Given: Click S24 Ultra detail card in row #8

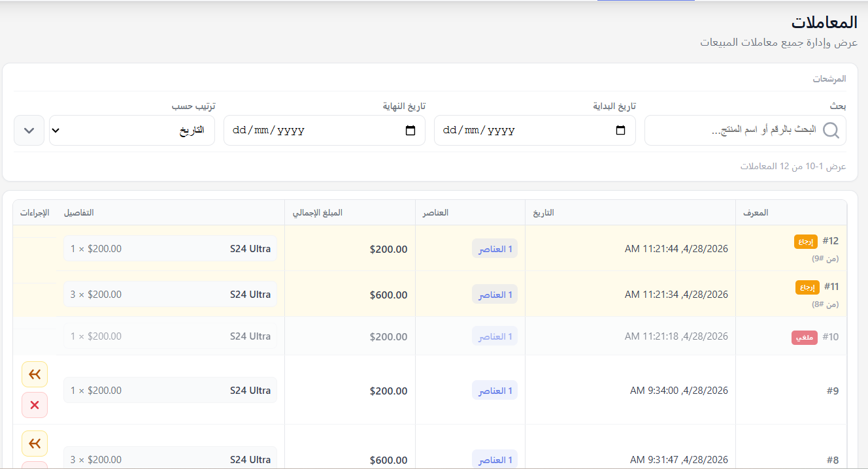Looking at the screenshot, I should pyautogui.click(x=170, y=458).
